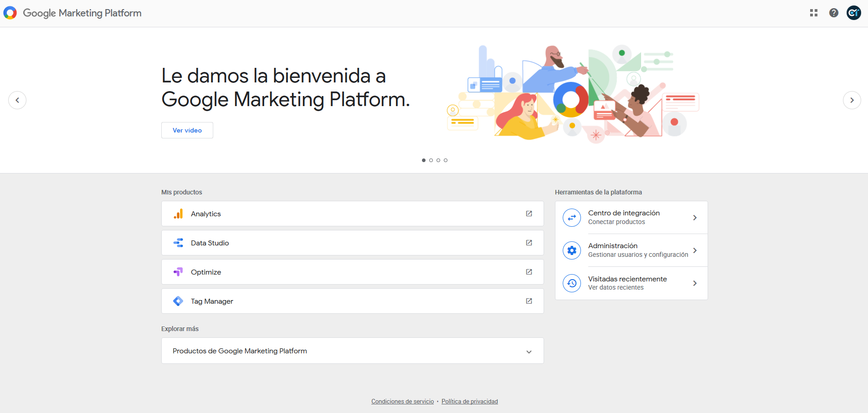Open Condiciones de servicio link
The image size is (868, 413).
pos(402,401)
